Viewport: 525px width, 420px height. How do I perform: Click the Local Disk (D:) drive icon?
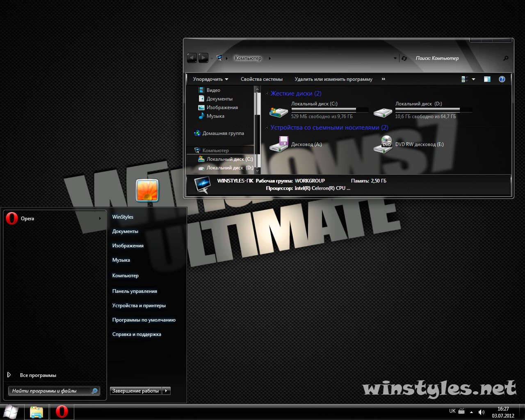(x=383, y=112)
